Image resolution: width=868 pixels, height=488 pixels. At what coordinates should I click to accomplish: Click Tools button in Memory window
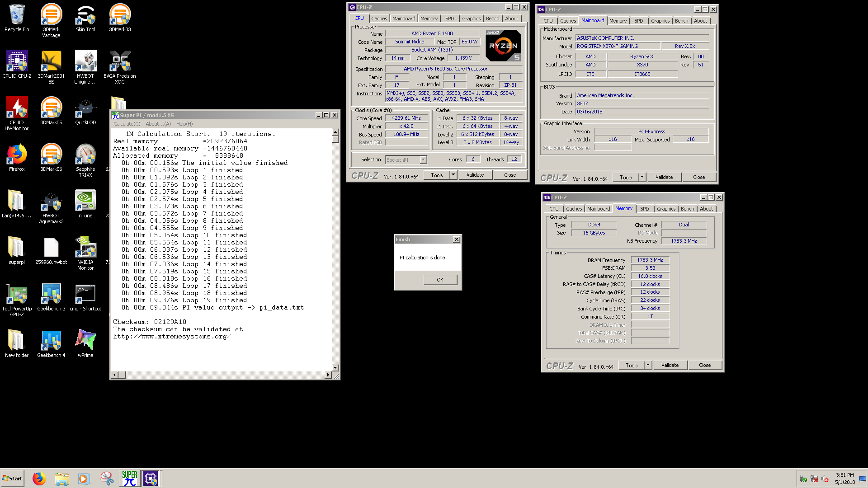click(632, 365)
